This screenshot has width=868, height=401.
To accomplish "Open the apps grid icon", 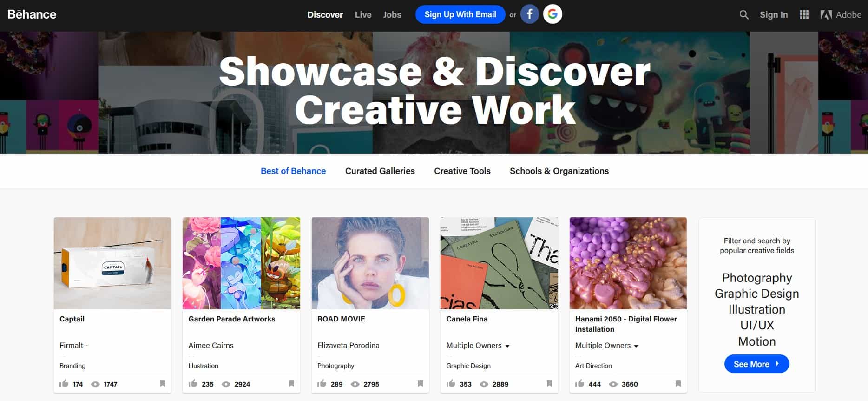I will point(804,15).
